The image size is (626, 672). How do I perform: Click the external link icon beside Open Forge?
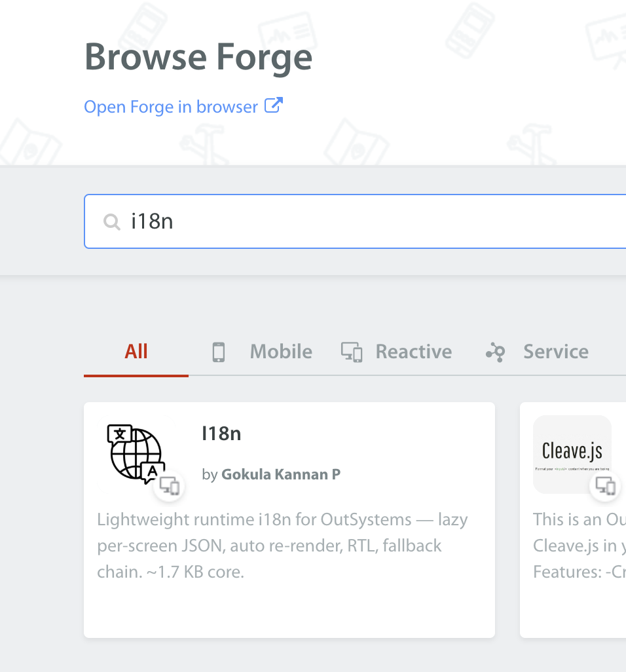click(x=273, y=105)
